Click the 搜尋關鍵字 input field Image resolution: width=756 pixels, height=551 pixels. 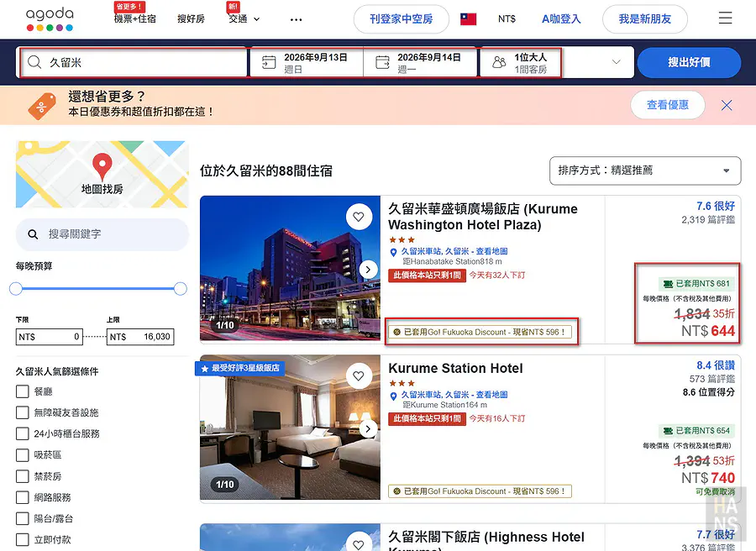(102, 234)
